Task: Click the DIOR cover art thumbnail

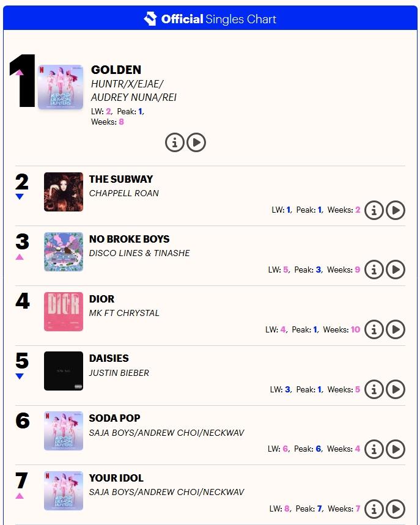Action: pyautogui.click(x=64, y=312)
